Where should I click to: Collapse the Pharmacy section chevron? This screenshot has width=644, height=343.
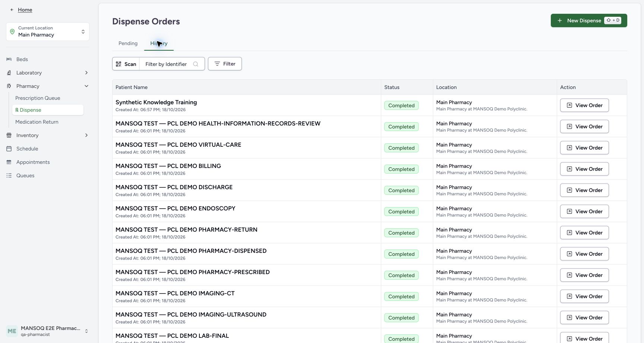(x=86, y=86)
